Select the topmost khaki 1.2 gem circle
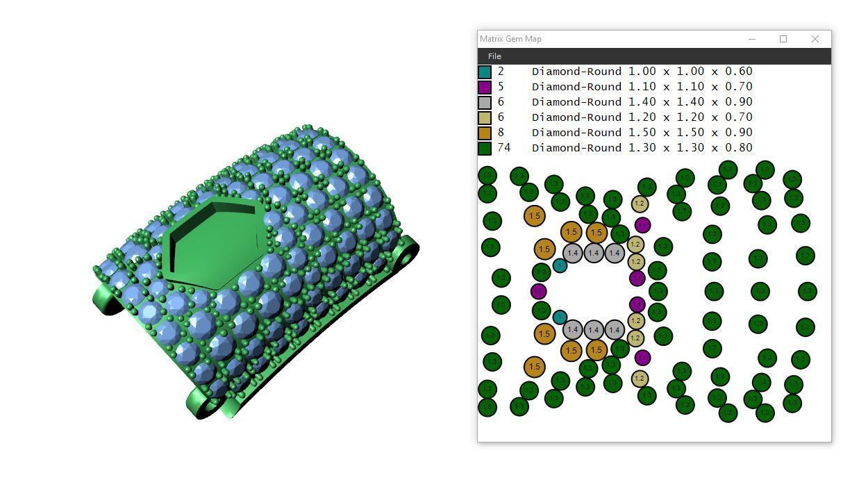The width and height of the screenshot is (868, 480). pos(640,204)
